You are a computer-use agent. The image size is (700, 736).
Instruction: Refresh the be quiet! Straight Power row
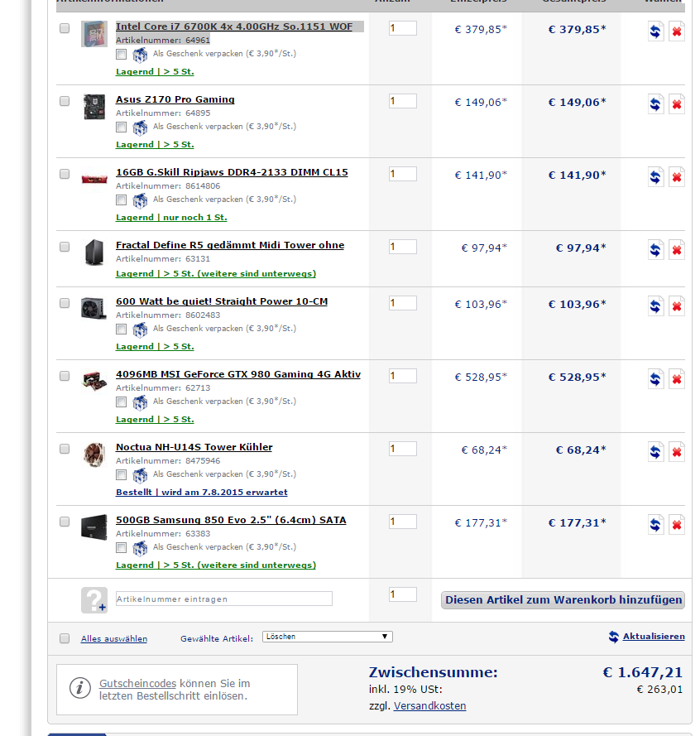(x=655, y=306)
